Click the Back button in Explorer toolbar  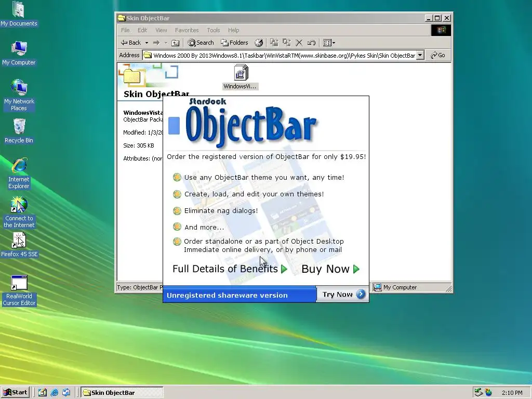(131, 43)
